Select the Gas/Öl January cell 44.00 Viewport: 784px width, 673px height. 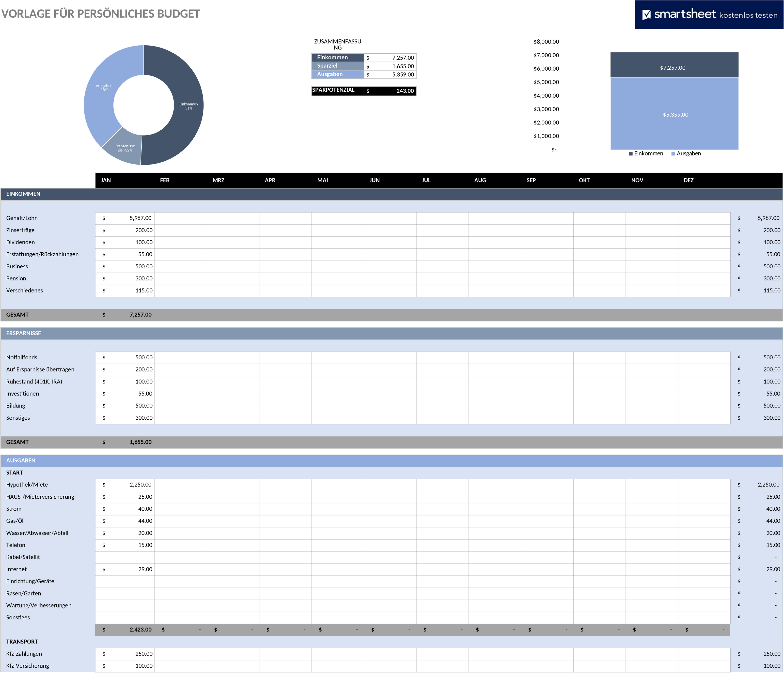tap(125, 521)
